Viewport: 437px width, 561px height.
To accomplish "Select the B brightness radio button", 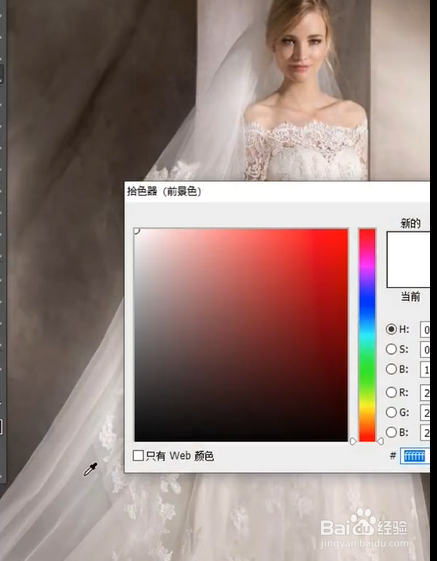I will coord(391,369).
